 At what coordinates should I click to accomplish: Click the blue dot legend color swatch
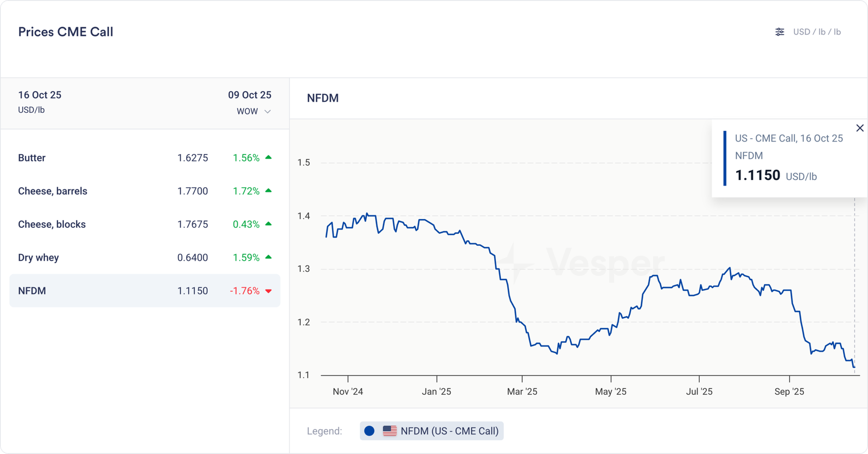pos(369,431)
